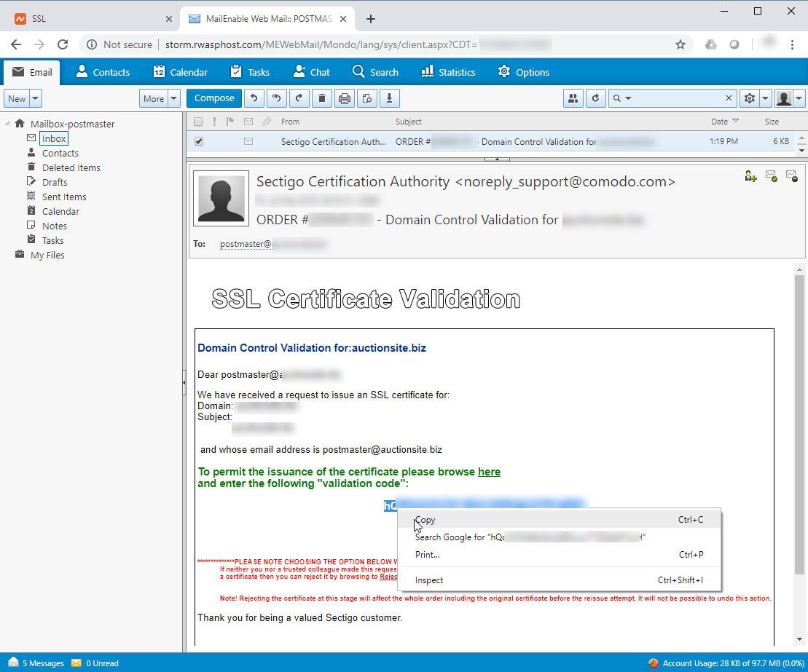Collapse the message list splitter arrow
This screenshot has width=808, height=672.
(x=497, y=159)
